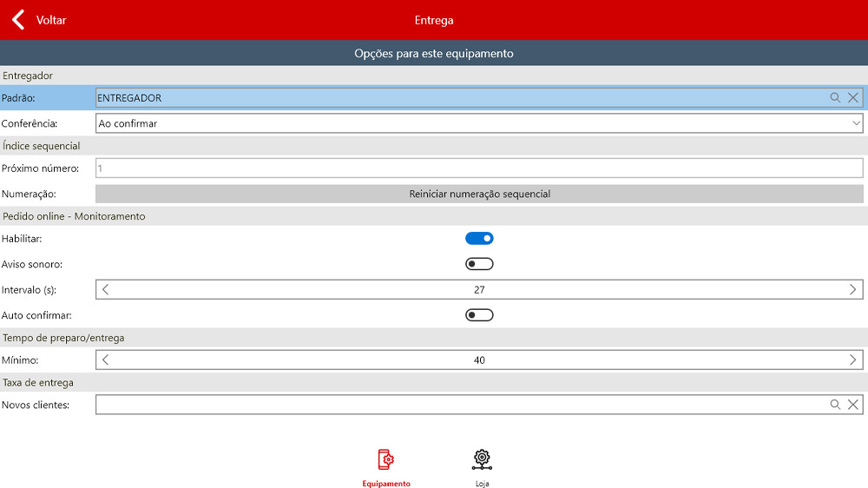
Task: Decrease Mínimo time with the left arrow
Action: click(106, 360)
